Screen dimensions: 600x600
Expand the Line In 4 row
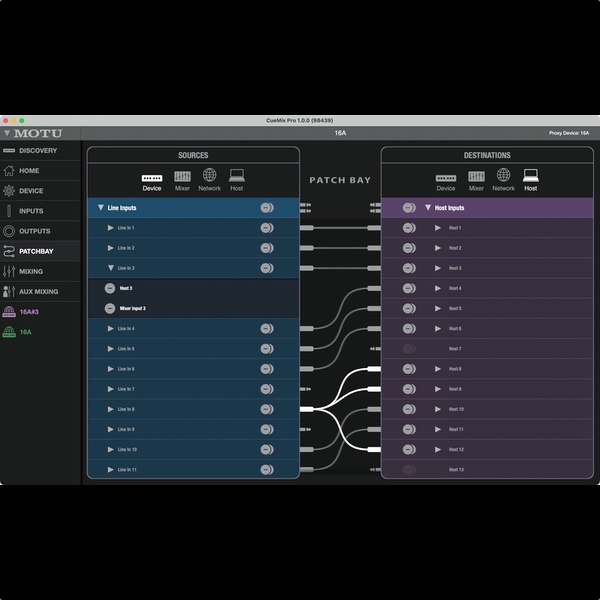coord(111,329)
